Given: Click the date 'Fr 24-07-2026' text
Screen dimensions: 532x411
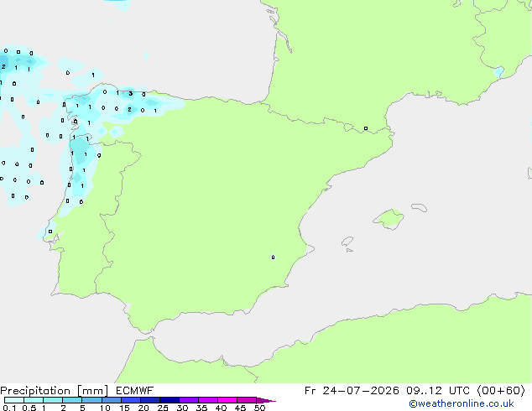Looking at the screenshot, I should (x=352, y=391).
